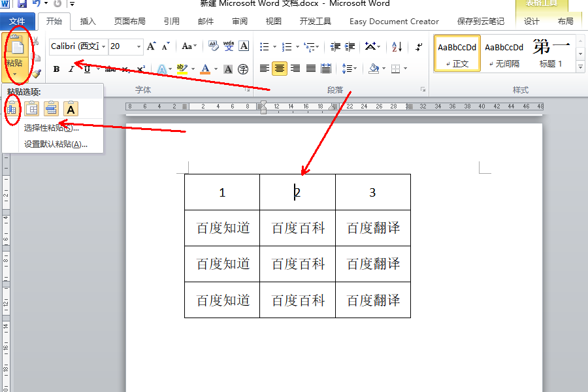Toggle Align Right
The height and width of the screenshot is (392, 588).
pyautogui.click(x=295, y=69)
